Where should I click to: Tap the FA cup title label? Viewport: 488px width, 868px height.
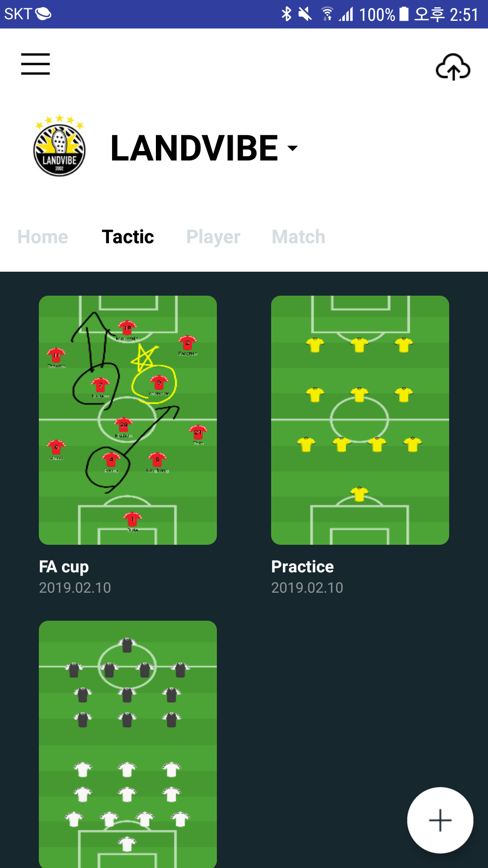click(64, 566)
